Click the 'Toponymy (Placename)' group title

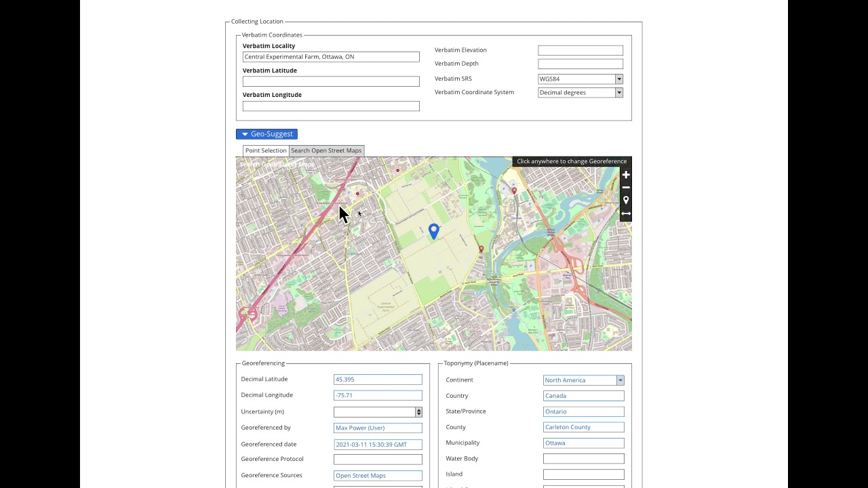tap(476, 363)
